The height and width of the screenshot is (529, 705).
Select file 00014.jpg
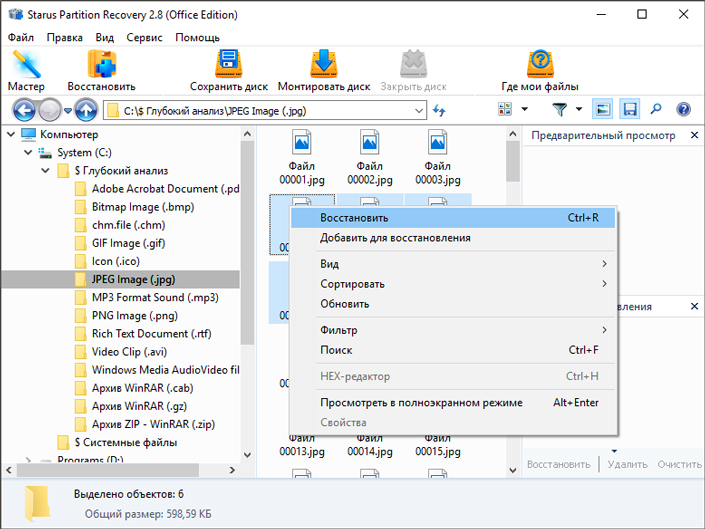point(370,446)
